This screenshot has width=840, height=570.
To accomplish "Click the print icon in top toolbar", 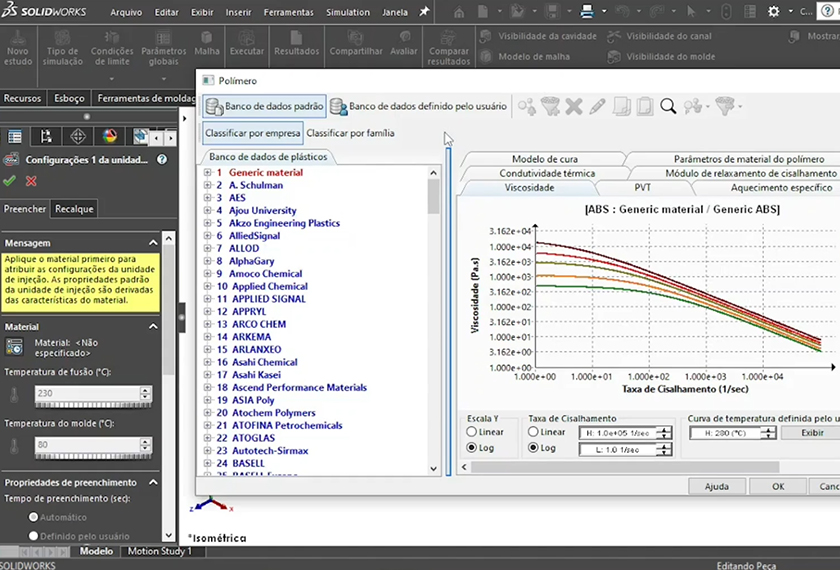I will [x=587, y=11].
